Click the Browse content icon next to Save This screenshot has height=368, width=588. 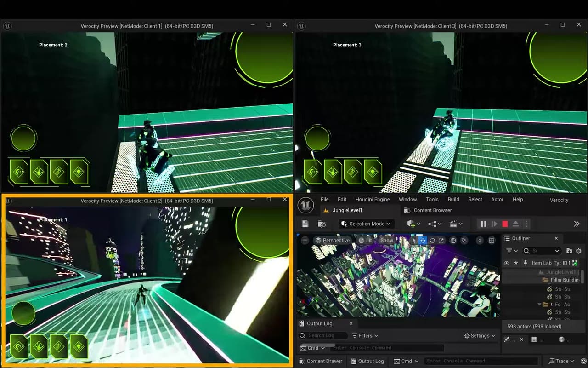pyautogui.click(x=322, y=224)
